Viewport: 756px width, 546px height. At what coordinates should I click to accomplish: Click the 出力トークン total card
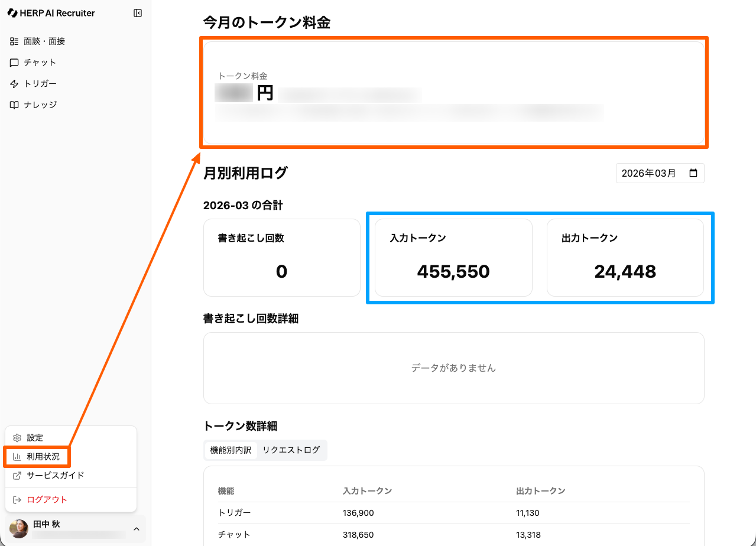[625, 258]
